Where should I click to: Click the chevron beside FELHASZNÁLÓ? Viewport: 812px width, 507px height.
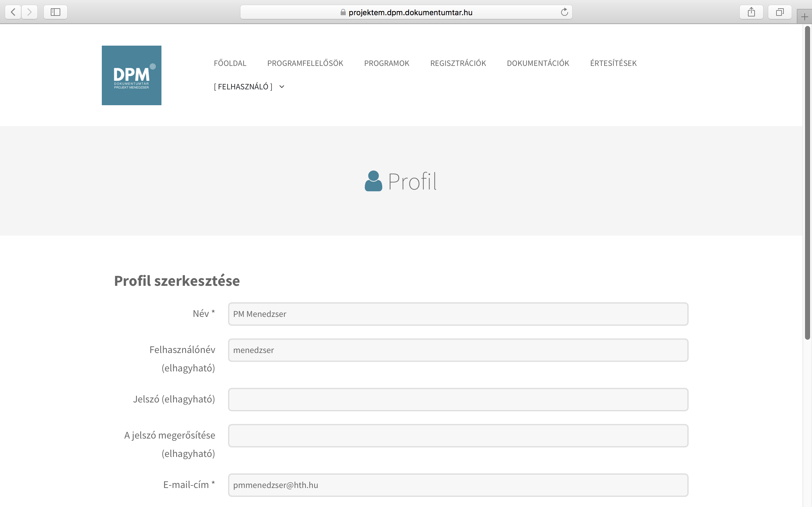point(282,87)
